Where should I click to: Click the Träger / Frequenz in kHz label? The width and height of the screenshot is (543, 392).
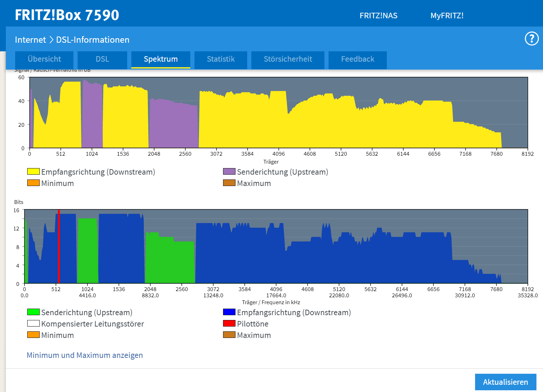click(x=271, y=302)
